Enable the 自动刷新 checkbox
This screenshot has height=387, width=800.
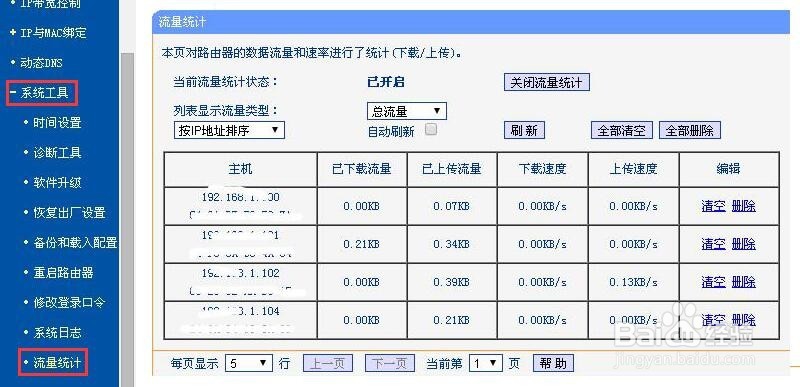431,130
